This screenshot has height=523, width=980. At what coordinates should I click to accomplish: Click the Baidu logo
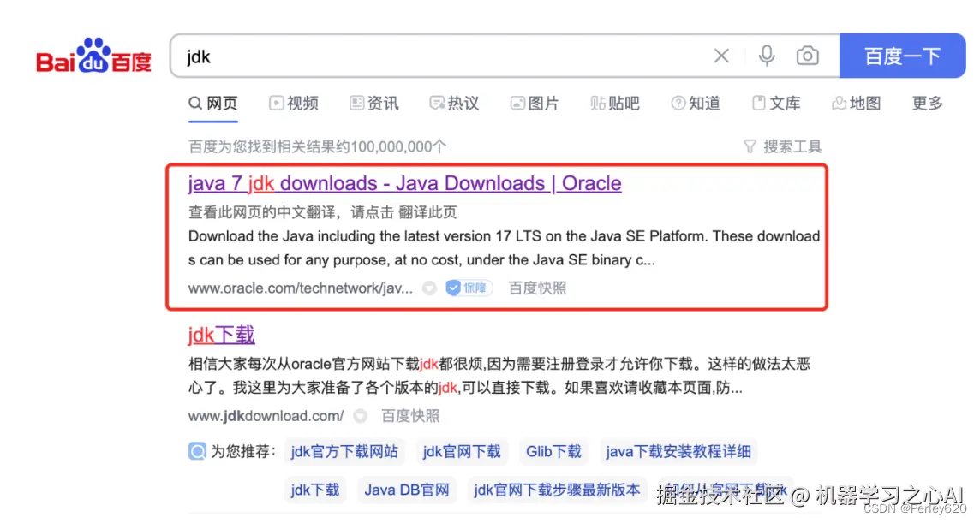coord(93,56)
